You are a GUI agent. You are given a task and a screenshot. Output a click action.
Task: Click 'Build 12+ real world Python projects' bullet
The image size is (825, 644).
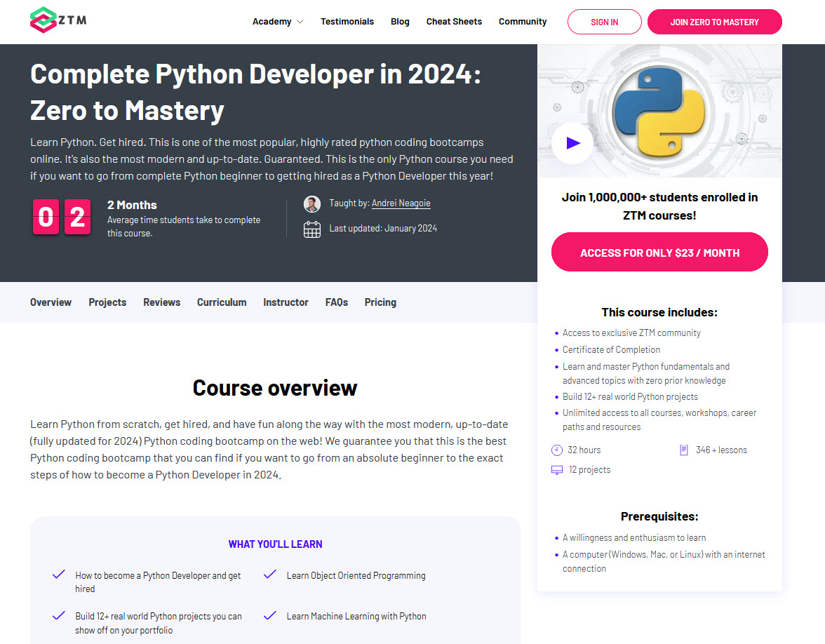point(630,397)
